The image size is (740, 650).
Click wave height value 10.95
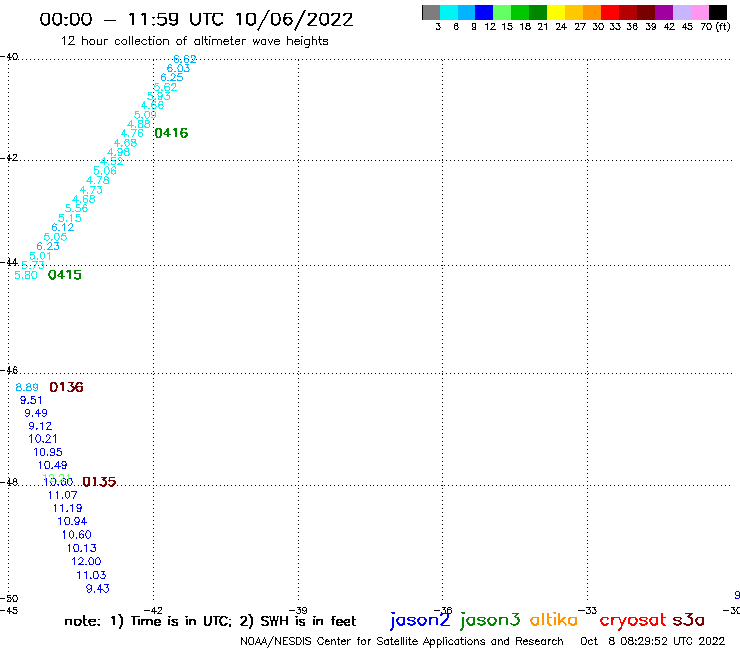(48, 452)
